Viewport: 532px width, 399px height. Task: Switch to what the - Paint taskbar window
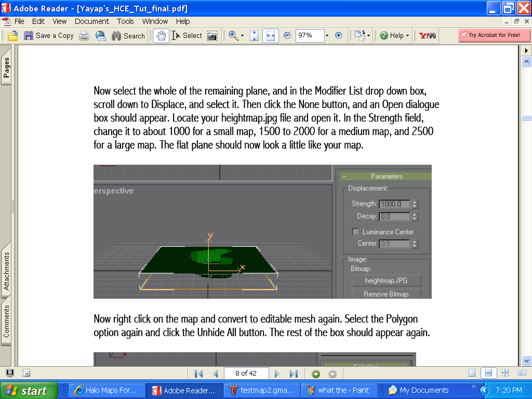[x=339, y=391]
